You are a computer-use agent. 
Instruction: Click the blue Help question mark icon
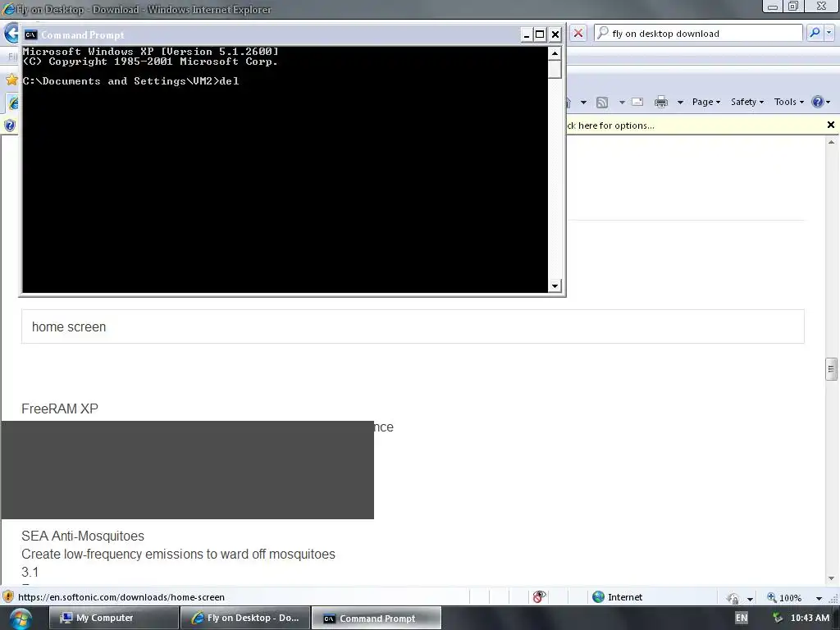point(818,102)
